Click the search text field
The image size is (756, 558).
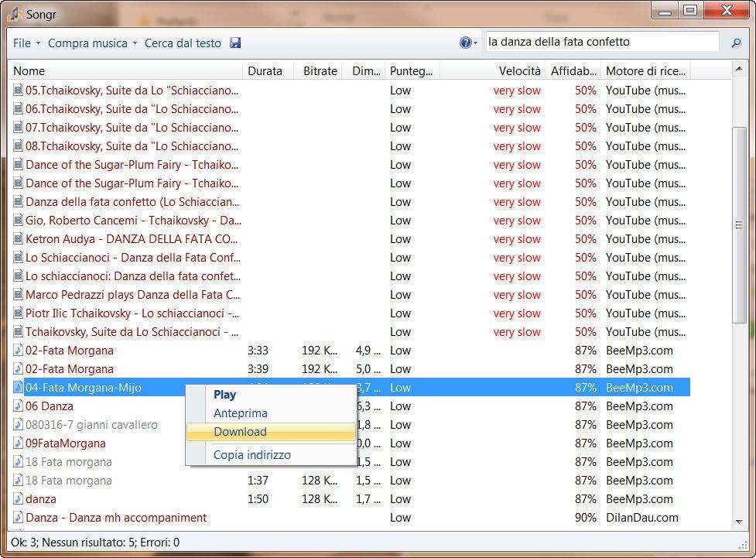click(602, 42)
